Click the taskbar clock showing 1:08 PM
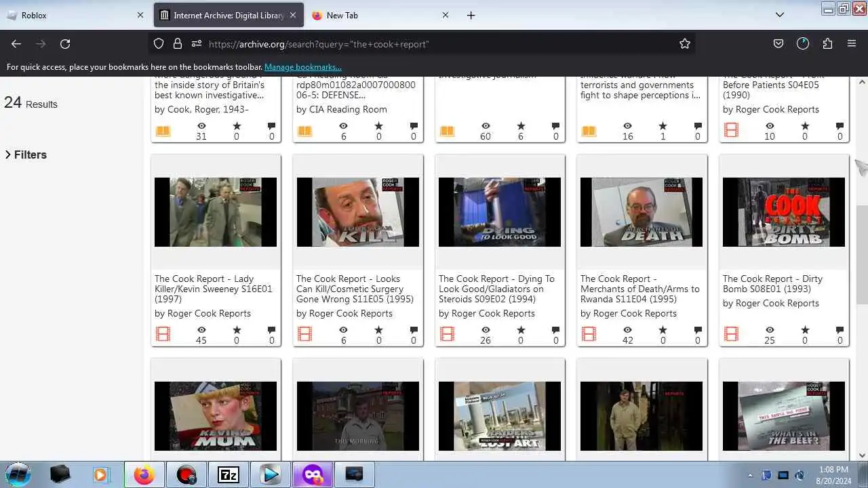Screen dimensions: 868x488 click(833, 474)
